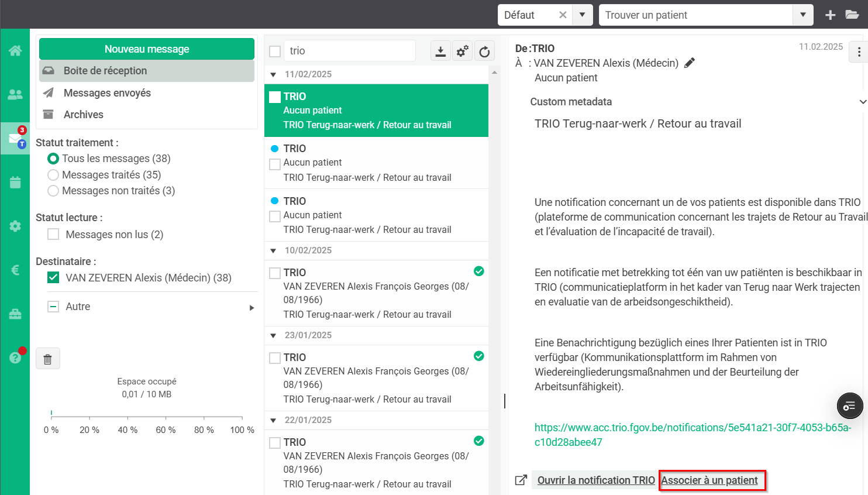Click Associer à un patient link
The image size is (868, 495).
click(x=709, y=480)
